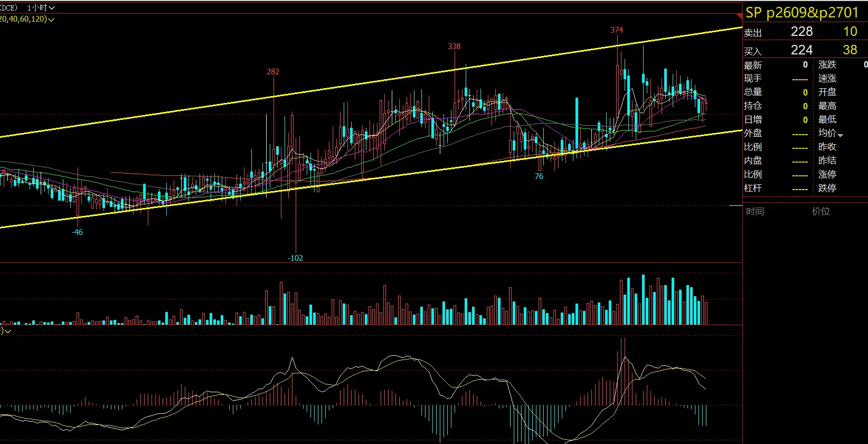868x444 pixels.
Task: Click the 282 peak price label
Action: pyautogui.click(x=272, y=72)
